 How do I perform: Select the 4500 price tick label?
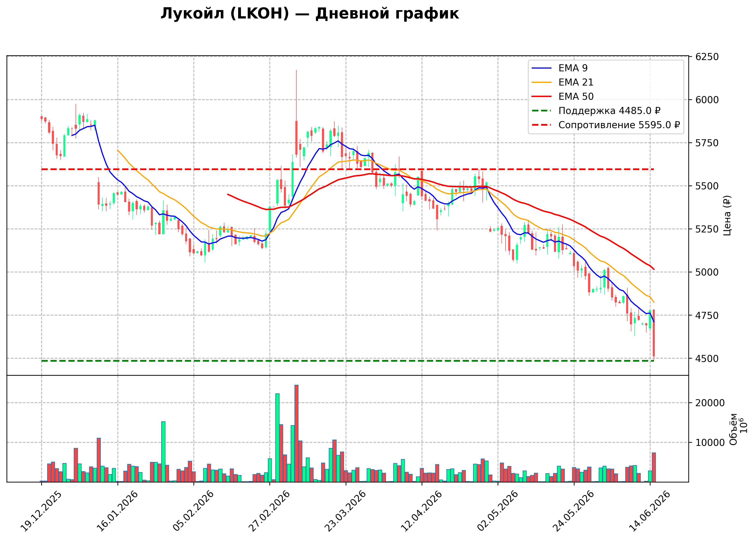(x=707, y=358)
